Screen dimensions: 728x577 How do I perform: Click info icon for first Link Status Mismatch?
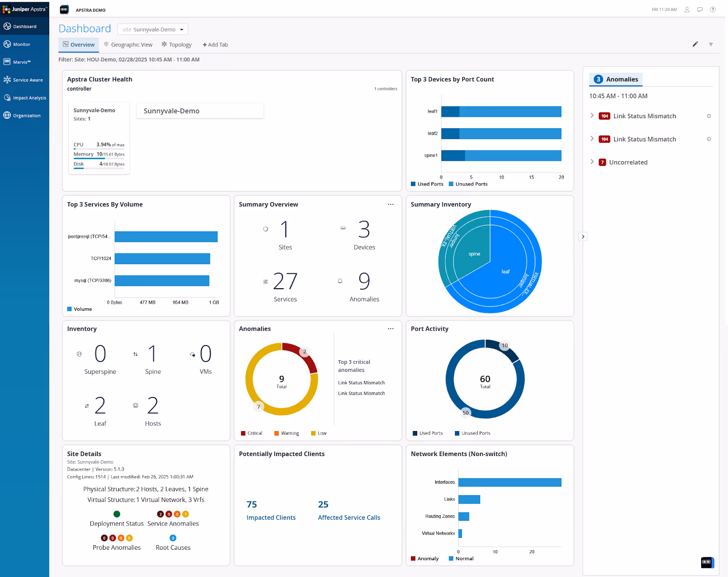click(x=709, y=116)
